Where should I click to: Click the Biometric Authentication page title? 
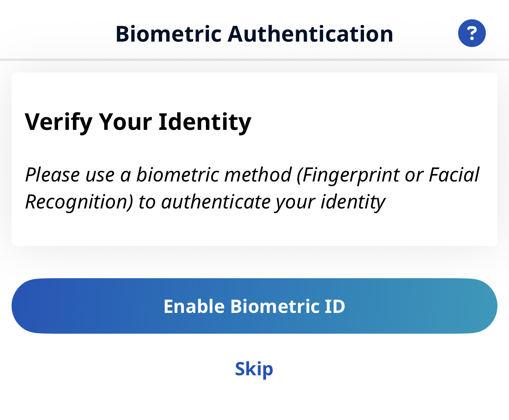(254, 34)
